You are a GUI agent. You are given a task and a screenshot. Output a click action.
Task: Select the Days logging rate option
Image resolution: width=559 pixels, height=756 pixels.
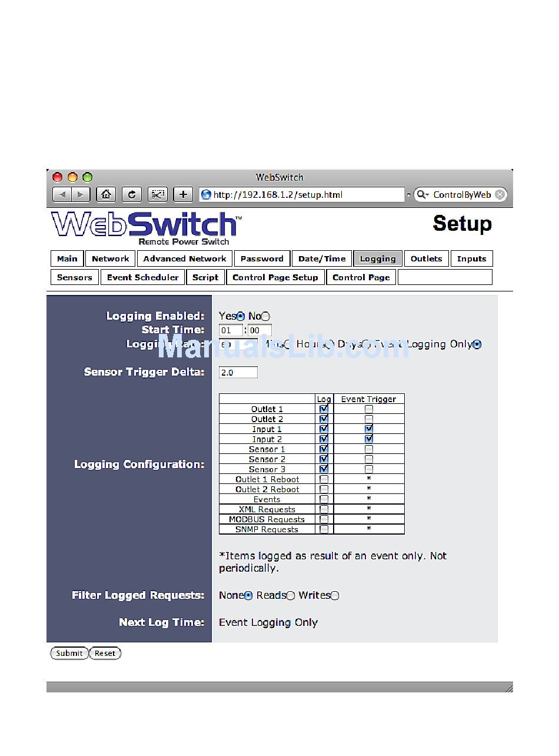(x=365, y=344)
